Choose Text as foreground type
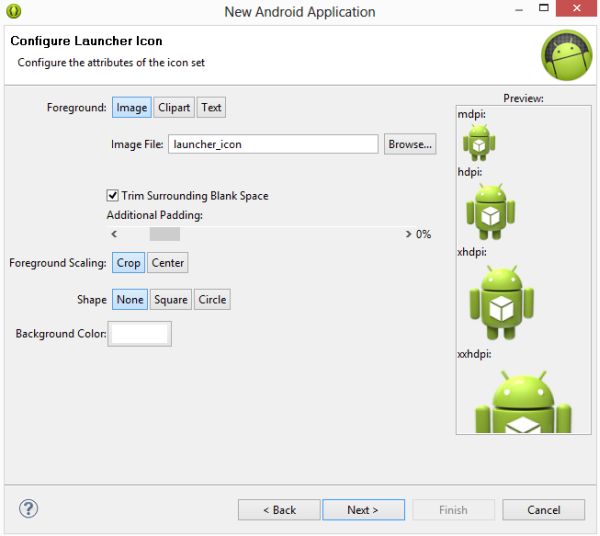The height and width of the screenshot is (536, 600). 211,108
